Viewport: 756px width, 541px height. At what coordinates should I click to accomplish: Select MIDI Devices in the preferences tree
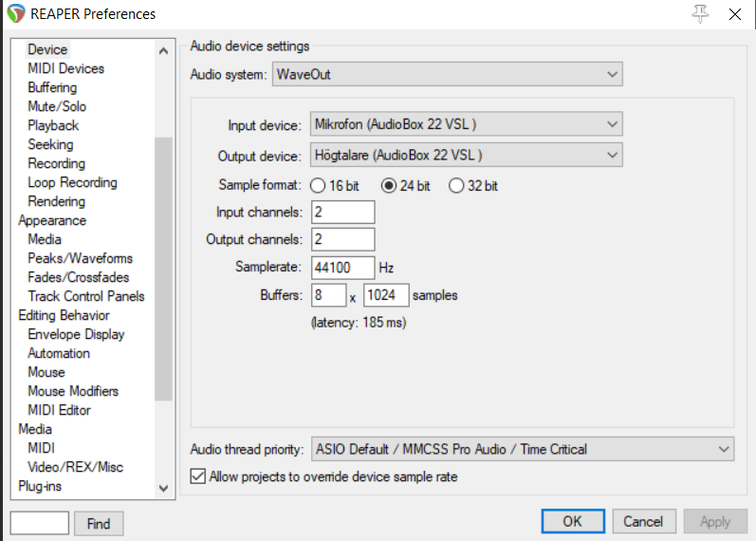tap(66, 68)
